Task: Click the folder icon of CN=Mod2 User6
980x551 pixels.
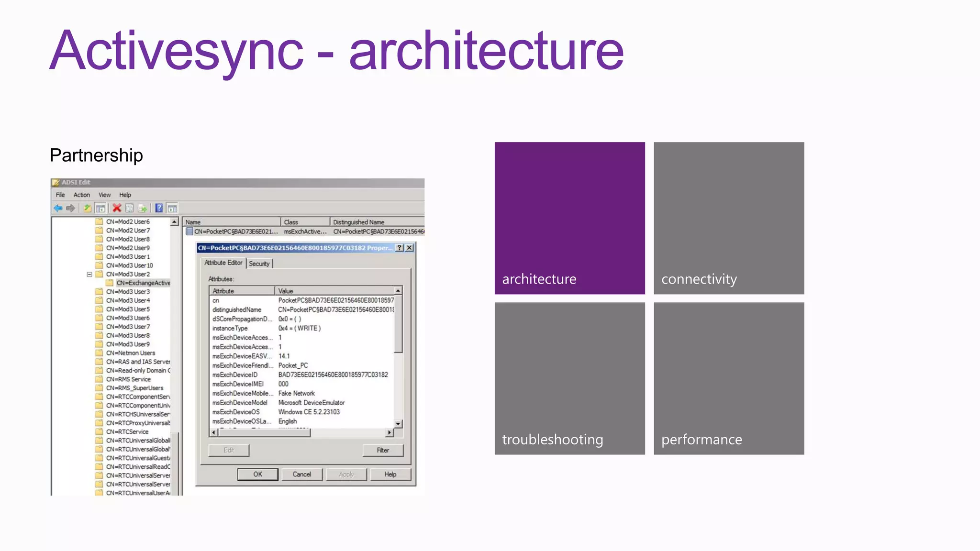Action: pos(99,221)
